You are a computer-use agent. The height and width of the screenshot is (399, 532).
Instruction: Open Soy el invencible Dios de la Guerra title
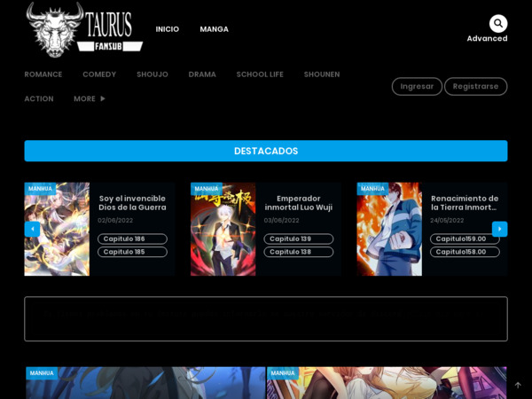[132, 203]
